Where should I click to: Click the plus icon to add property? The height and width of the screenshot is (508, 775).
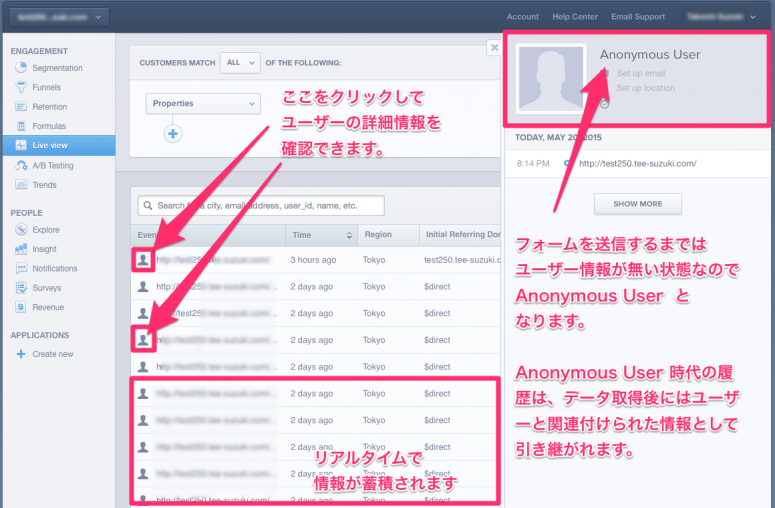(x=173, y=134)
